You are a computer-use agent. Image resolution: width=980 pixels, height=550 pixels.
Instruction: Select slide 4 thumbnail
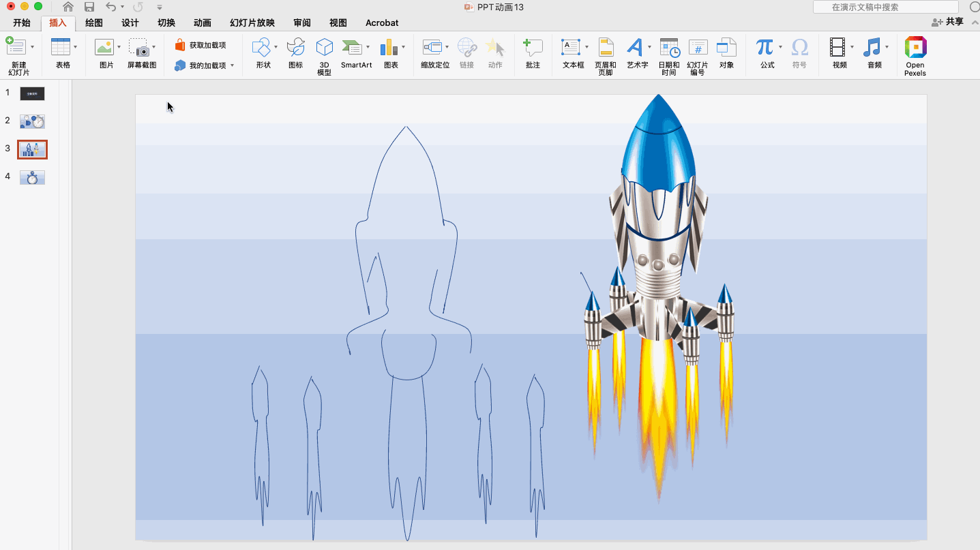pos(32,177)
